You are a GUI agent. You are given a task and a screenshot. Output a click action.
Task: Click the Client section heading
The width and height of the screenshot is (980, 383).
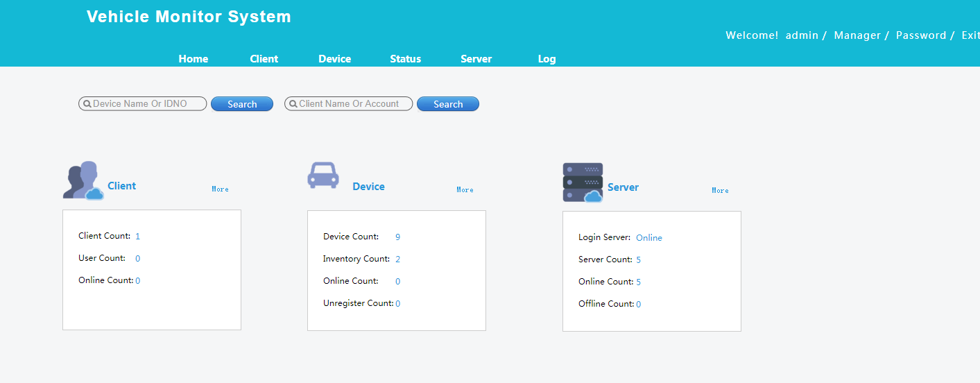point(122,186)
